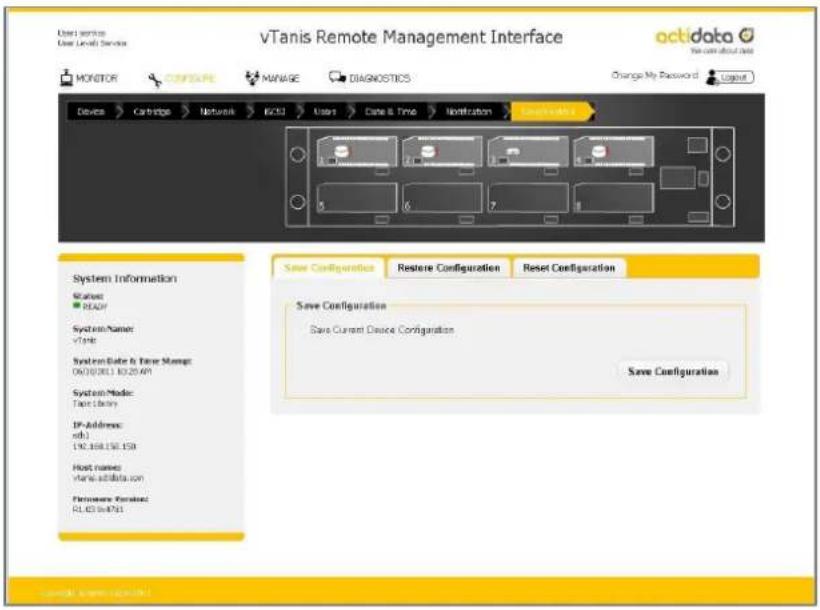Switch to Reset Configuration tab
Image resolution: width=820 pixels, height=610 pixels.
(569, 268)
